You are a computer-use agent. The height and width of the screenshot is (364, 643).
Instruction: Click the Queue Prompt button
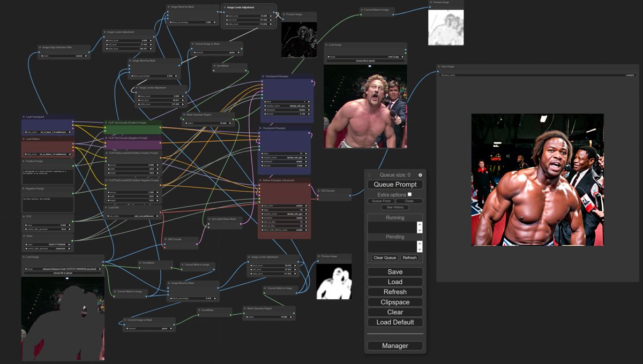395,184
